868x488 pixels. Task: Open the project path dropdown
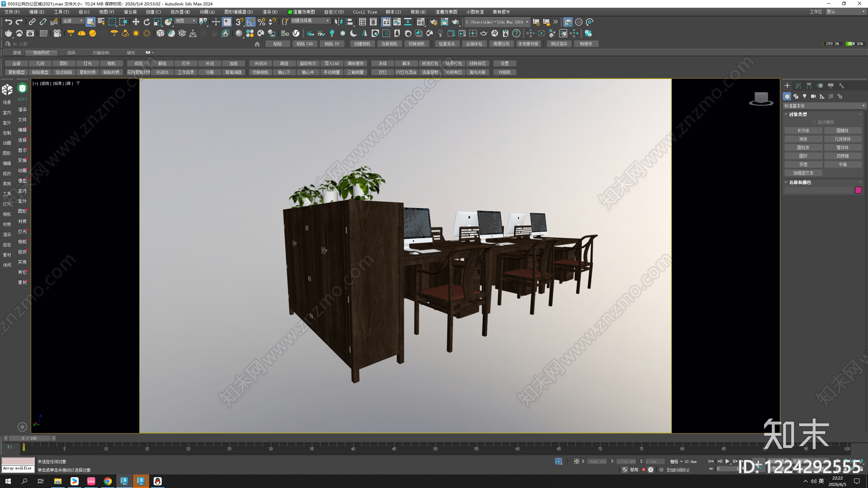pos(496,22)
